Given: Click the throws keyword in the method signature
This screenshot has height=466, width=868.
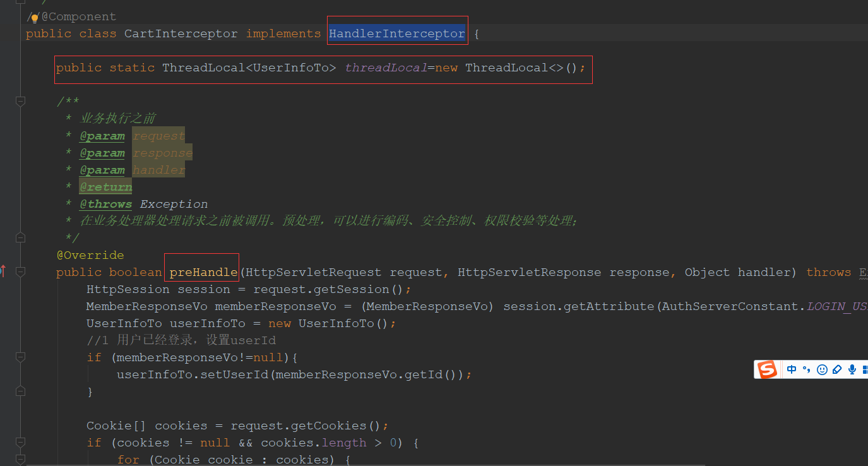Looking at the screenshot, I should [x=829, y=272].
